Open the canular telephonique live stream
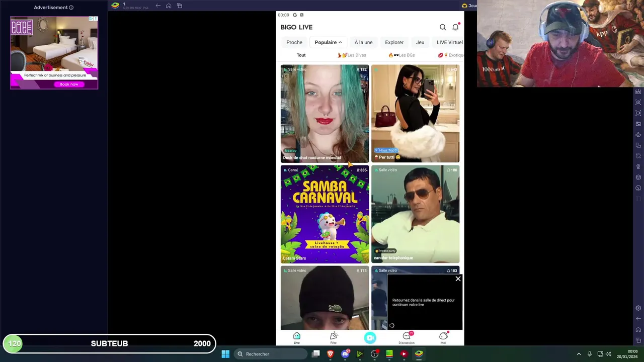Screen dimensions: 644x362 click(x=415, y=214)
